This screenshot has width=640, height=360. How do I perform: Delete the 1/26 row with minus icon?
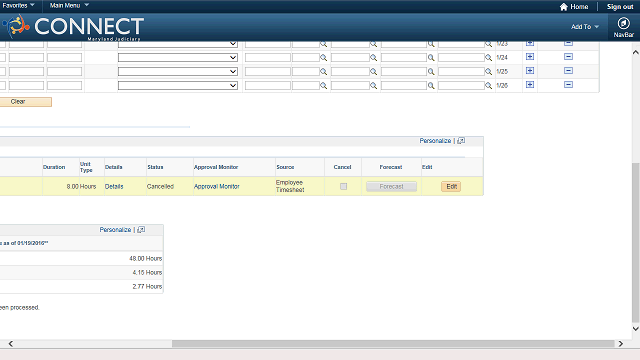click(569, 84)
